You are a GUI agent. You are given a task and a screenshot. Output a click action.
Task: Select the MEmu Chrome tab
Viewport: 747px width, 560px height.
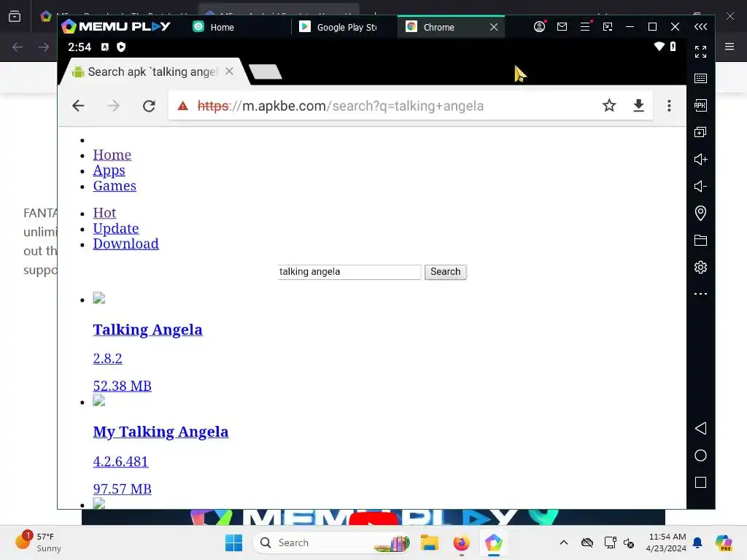point(438,27)
